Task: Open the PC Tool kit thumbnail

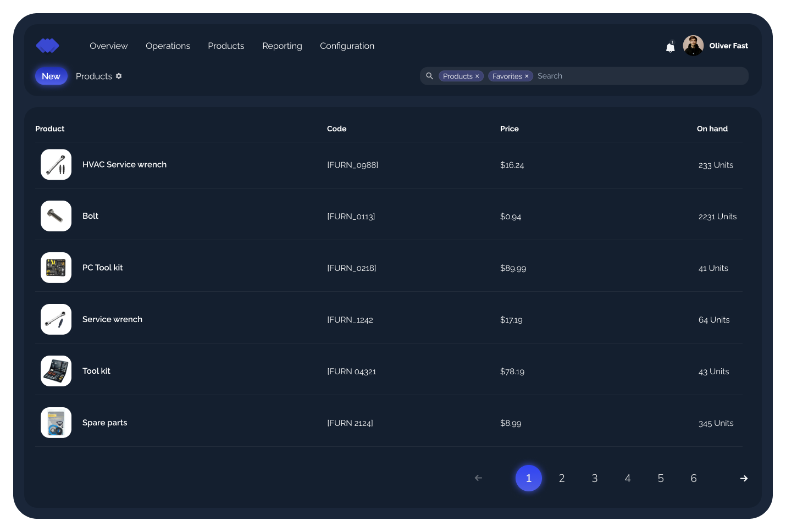Action: (56, 268)
